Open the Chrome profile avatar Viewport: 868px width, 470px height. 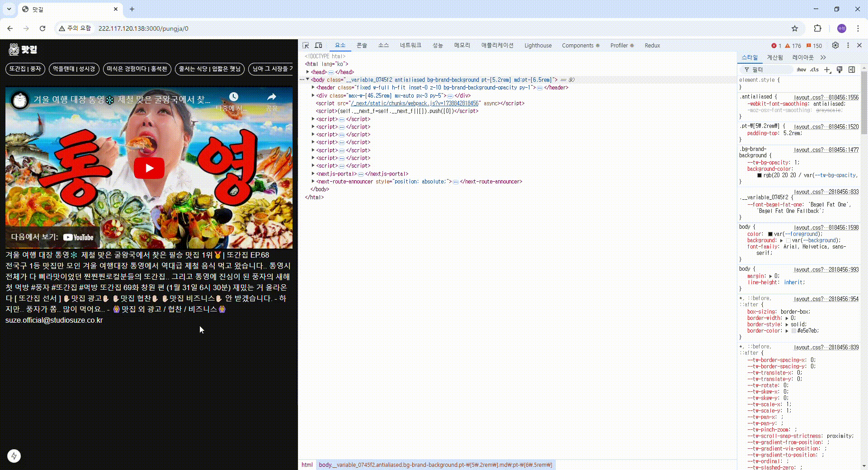click(842, 28)
